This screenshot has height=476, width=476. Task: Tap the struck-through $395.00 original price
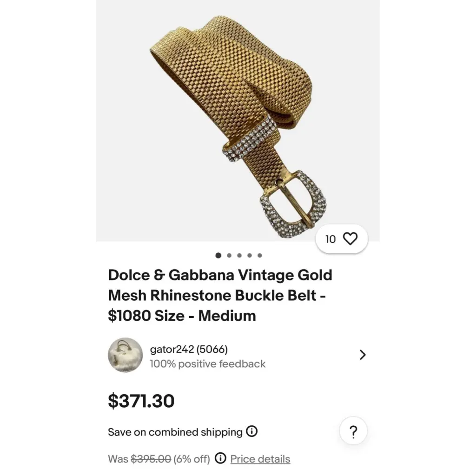click(151, 459)
